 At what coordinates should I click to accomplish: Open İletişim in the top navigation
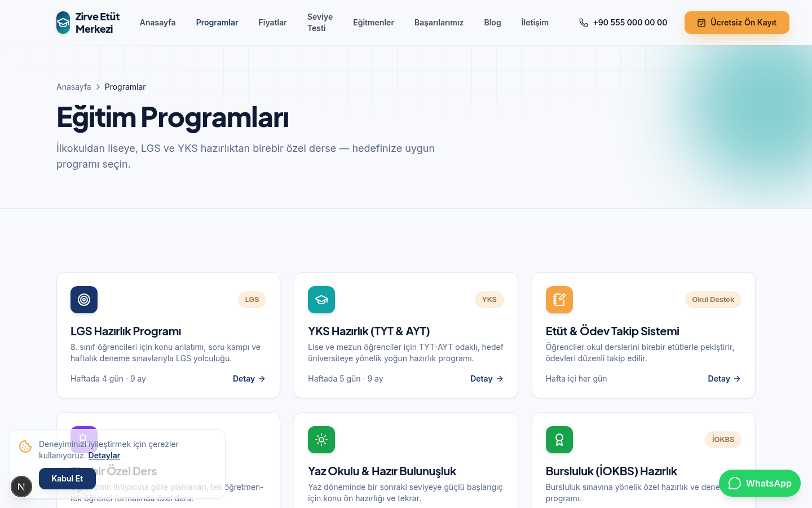535,23
